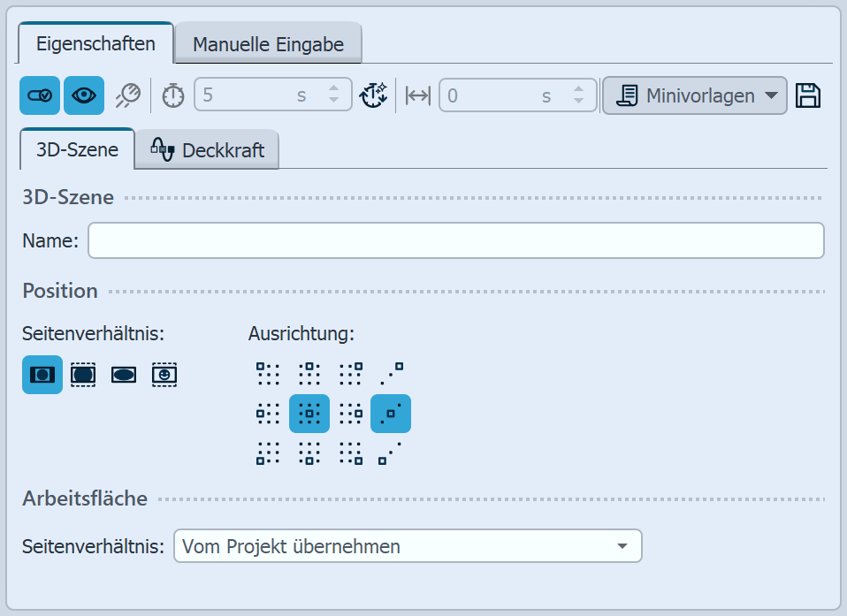This screenshot has width=847, height=616.
Task: Increase the duration seconds spinner
Action: point(333,89)
